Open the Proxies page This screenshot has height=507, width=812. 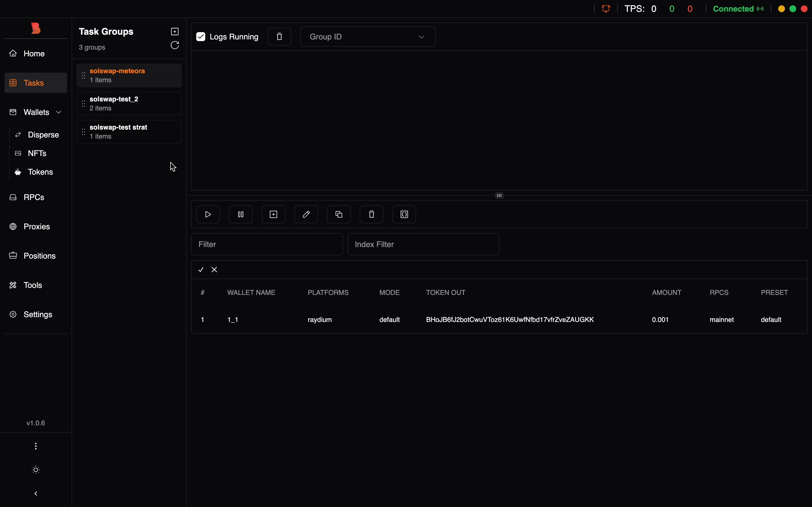[37, 227]
